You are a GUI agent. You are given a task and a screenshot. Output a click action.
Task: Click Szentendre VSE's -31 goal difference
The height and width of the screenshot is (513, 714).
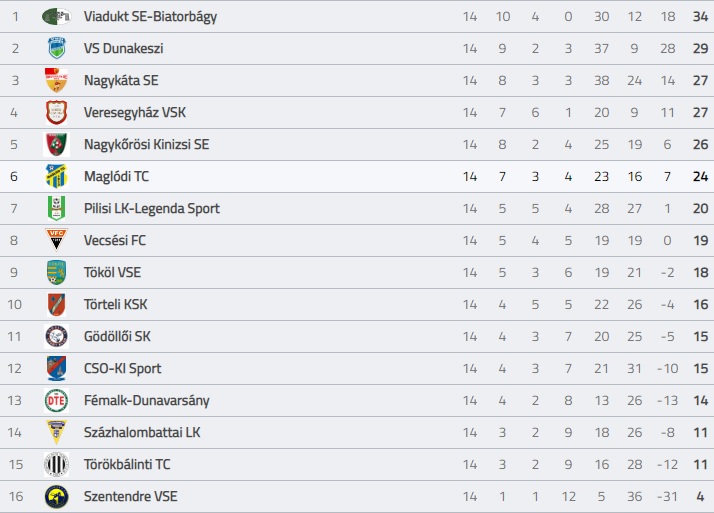pyautogui.click(x=668, y=496)
